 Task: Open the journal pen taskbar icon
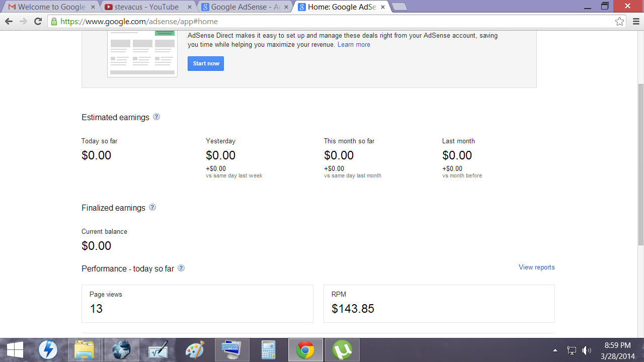[158, 350]
